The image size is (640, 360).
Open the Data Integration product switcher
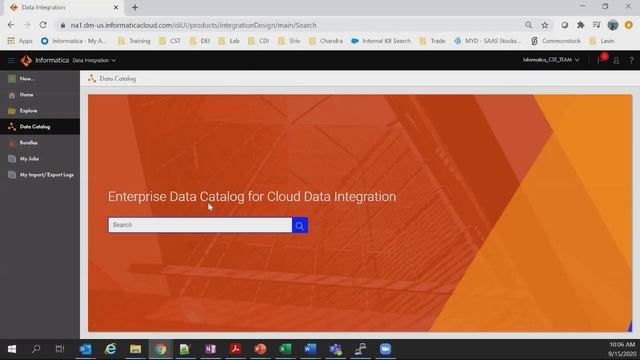pos(94,60)
